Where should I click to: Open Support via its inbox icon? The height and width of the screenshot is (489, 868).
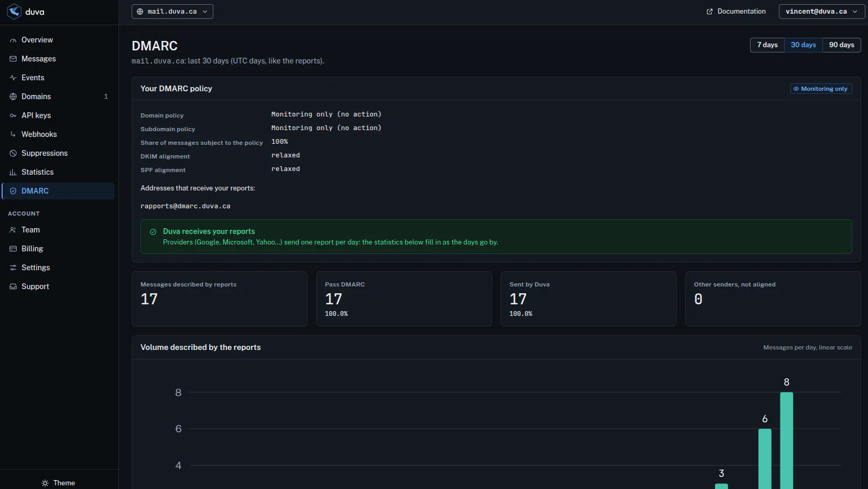click(13, 286)
